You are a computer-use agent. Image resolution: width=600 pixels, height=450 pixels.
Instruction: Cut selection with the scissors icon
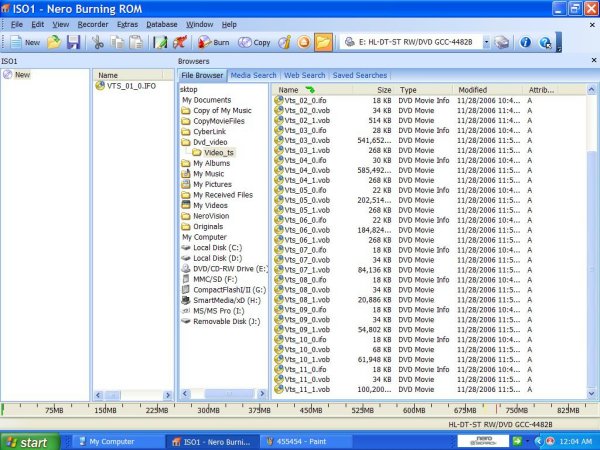coord(98,42)
